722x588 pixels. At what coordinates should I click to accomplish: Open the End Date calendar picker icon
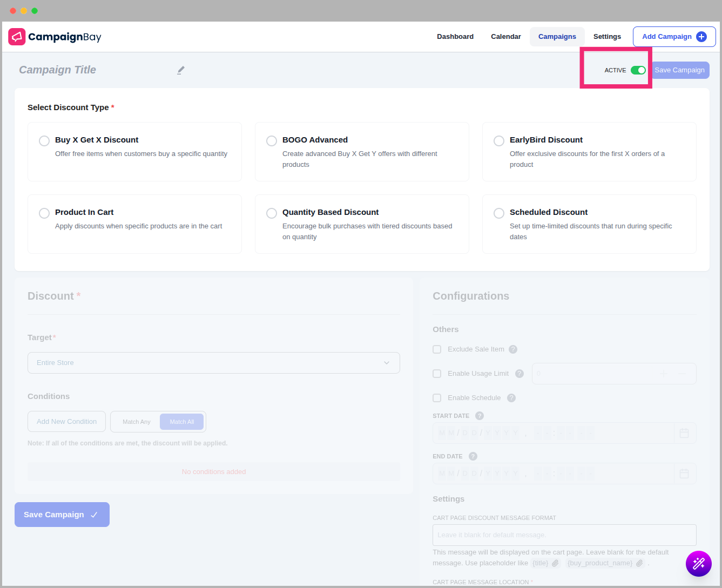684,474
